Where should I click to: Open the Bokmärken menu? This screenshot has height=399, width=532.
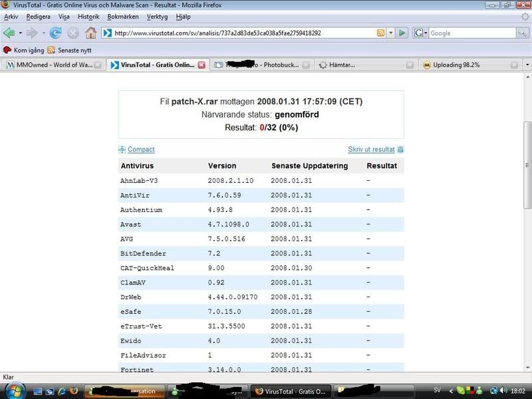point(123,17)
